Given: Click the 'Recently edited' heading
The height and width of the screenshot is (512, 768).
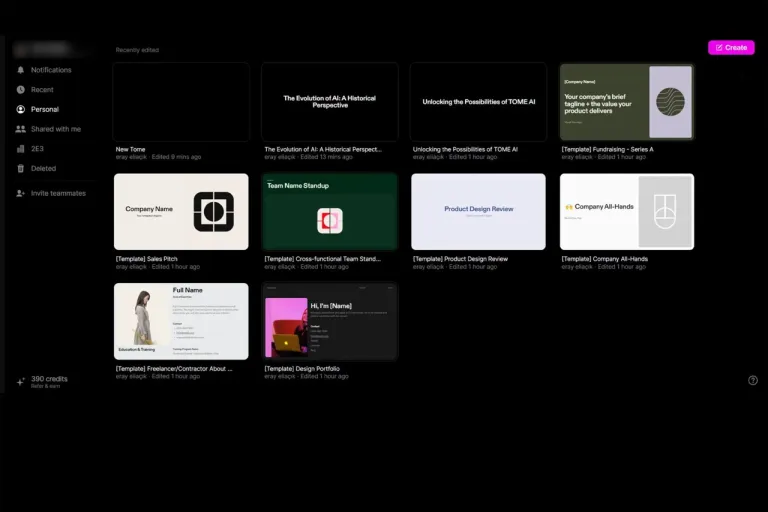Looking at the screenshot, I should pos(137,50).
